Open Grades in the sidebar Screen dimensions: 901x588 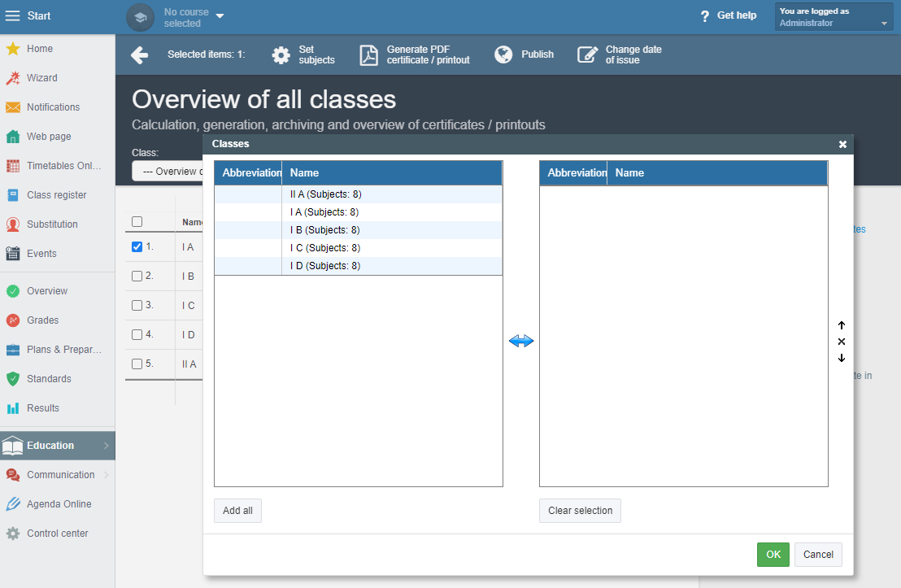[42, 320]
